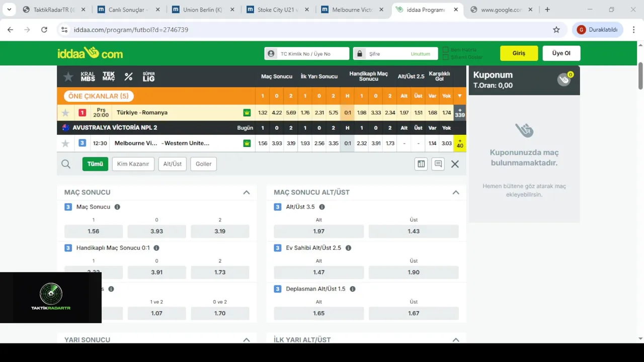Pick Maç Sonucu odds 1.56
Image resolution: width=644 pixels, height=362 pixels.
click(94, 231)
